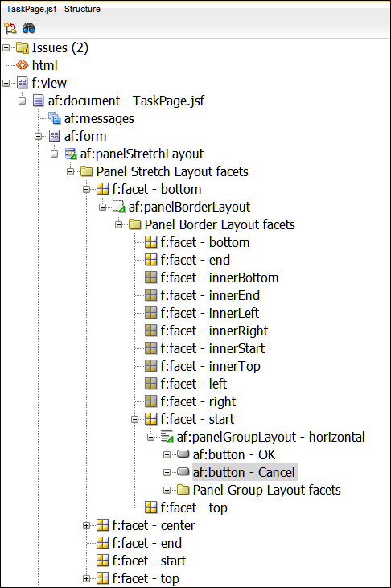
Task: Collapse the f:view node
Action: (x=6, y=83)
